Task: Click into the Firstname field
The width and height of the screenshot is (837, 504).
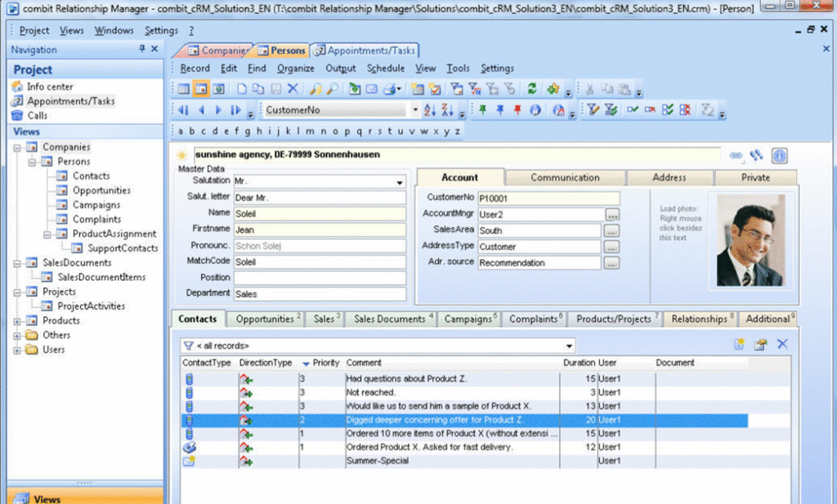Action: [320, 230]
